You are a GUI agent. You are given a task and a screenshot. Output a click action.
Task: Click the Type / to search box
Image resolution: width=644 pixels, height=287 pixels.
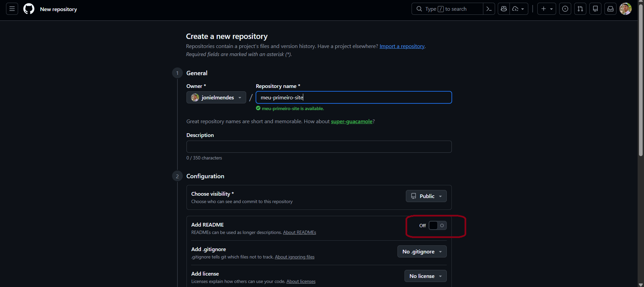coord(447,9)
